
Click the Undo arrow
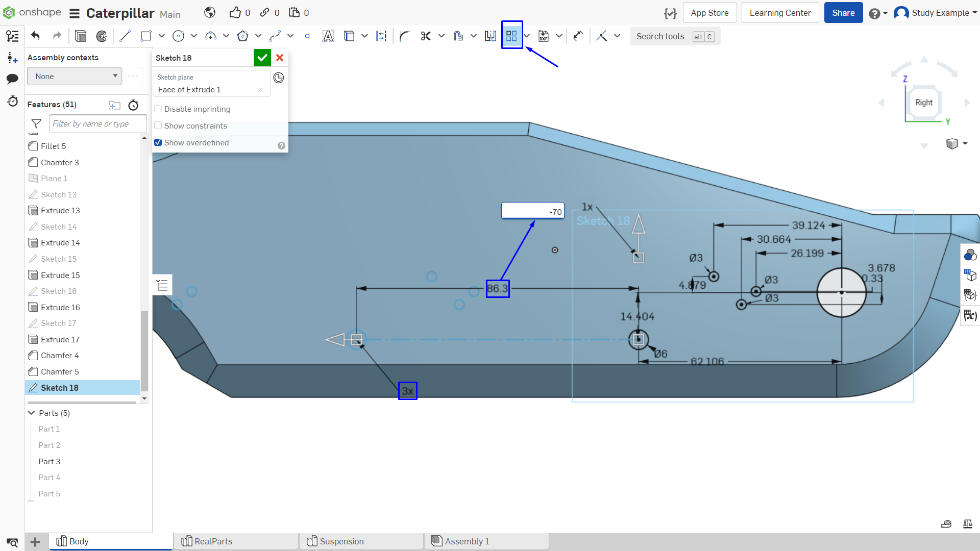[x=35, y=36]
